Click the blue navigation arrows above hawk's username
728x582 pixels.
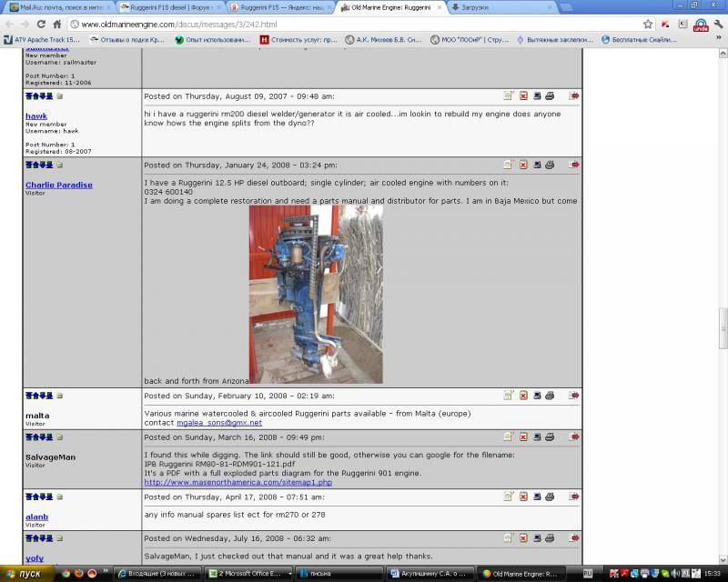pyautogui.click(x=39, y=95)
